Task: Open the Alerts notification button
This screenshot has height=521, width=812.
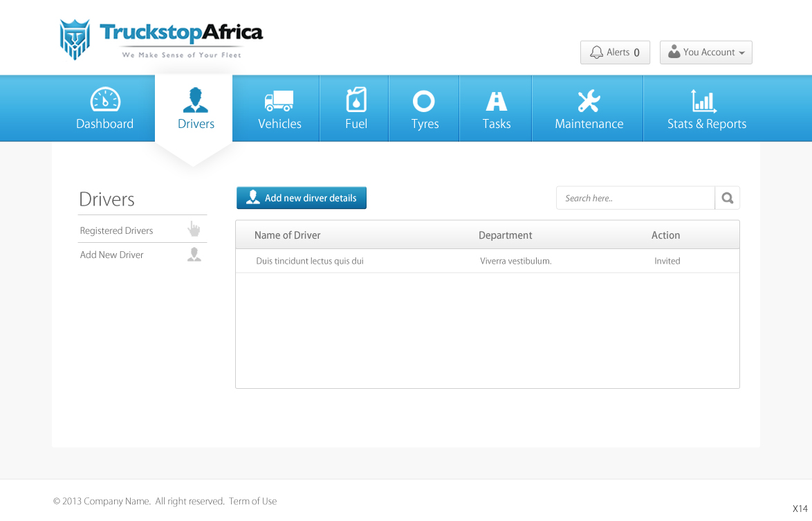Action: point(615,53)
